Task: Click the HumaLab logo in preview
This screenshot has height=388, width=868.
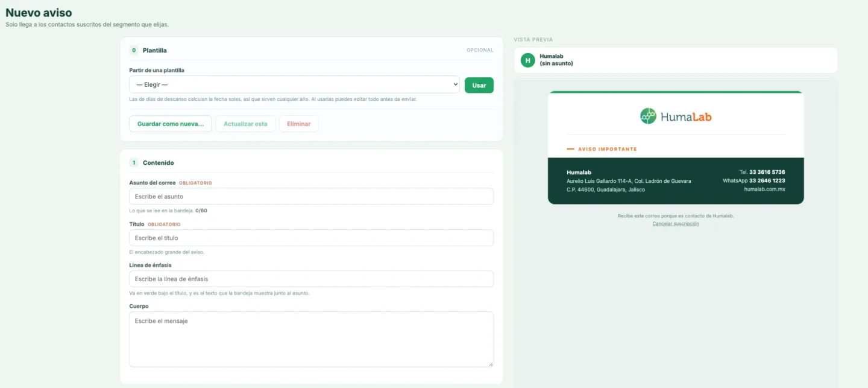Action: 676,116
